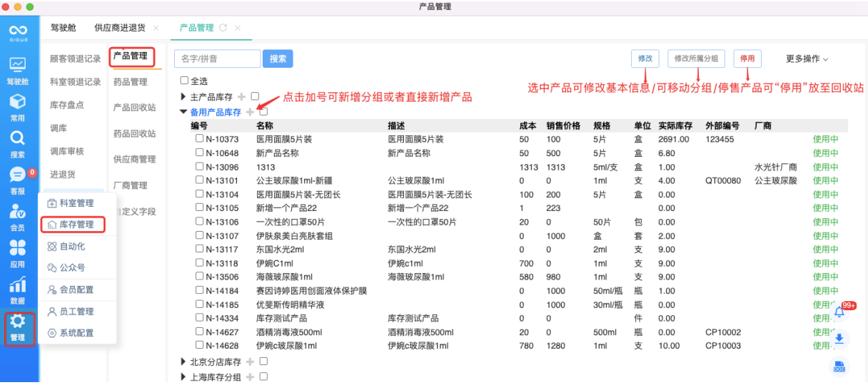Click 科室管理 icon in the popup menu
The width and height of the screenshot is (868, 385).
(x=51, y=203)
